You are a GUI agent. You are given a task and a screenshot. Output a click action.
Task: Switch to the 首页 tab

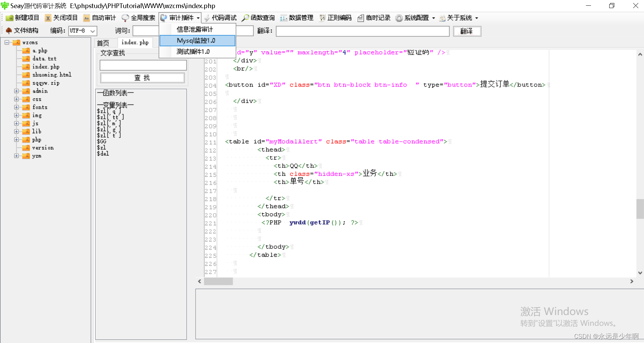click(x=103, y=43)
